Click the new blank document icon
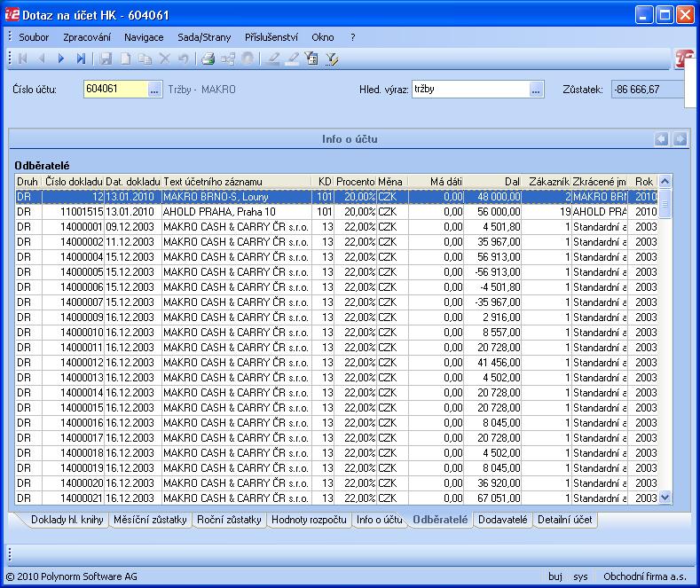The height and width of the screenshot is (588, 700). pos(126,59)
